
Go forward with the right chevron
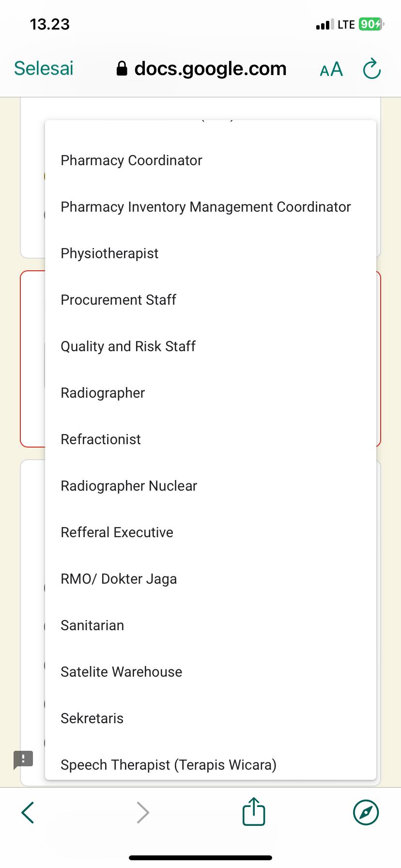[x=142, y=812]
